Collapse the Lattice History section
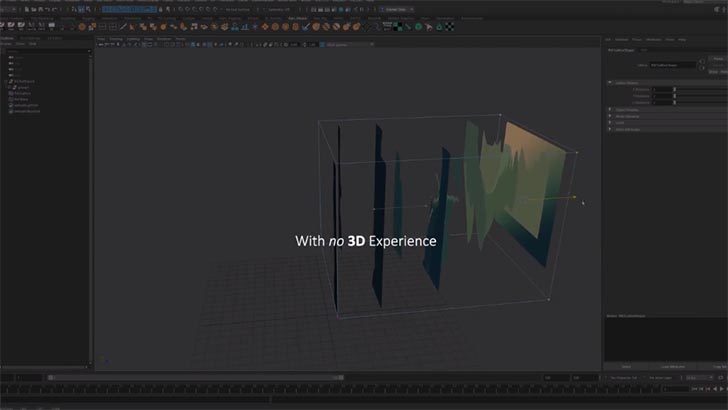The image size is (728, 410). (611, 83)
